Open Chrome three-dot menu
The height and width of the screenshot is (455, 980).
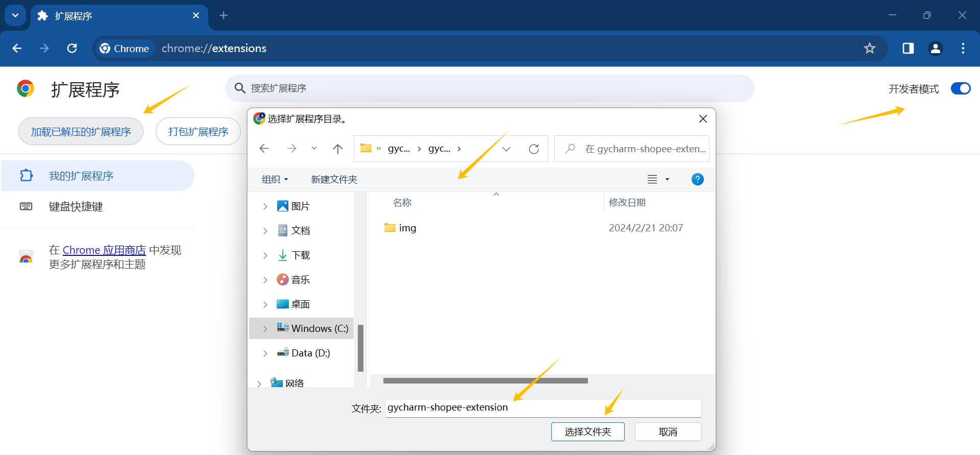tap(963, 48)
